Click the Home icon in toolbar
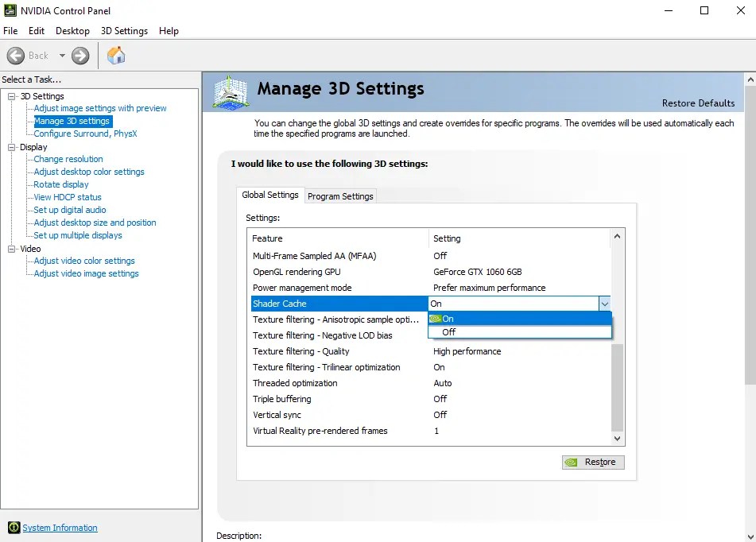Image resolution: width=756 pixels, height=542 pixels. click(x=116, y=56)
